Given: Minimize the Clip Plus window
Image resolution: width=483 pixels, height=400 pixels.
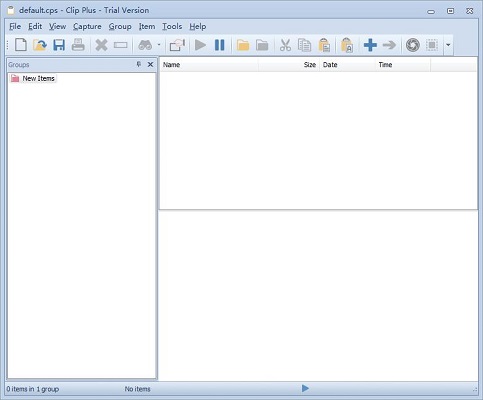Looking at the screenshot, I should coord(431,12).
